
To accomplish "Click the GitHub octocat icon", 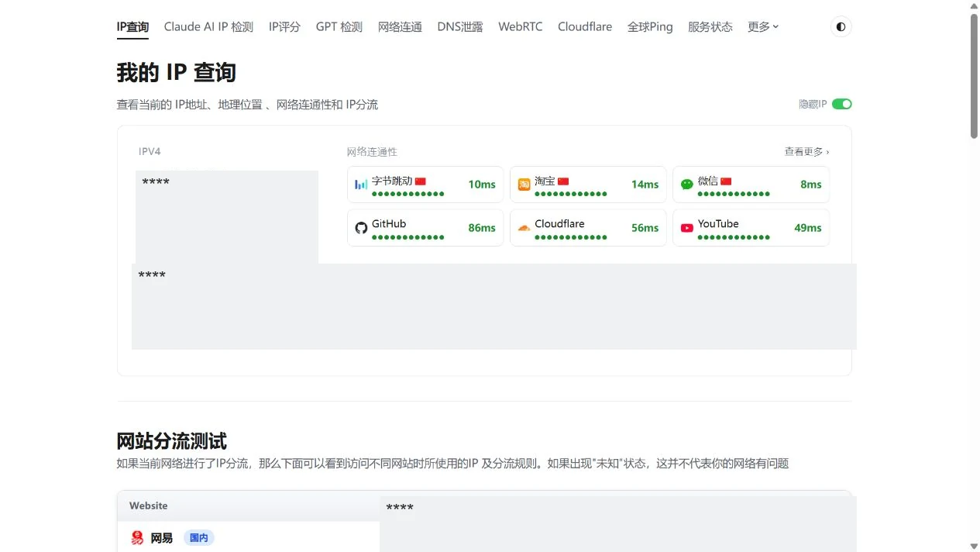I will click(361, 228).
